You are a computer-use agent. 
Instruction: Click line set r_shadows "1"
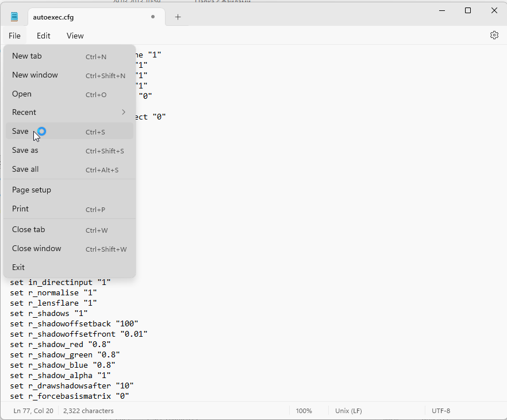click(49, 313)
